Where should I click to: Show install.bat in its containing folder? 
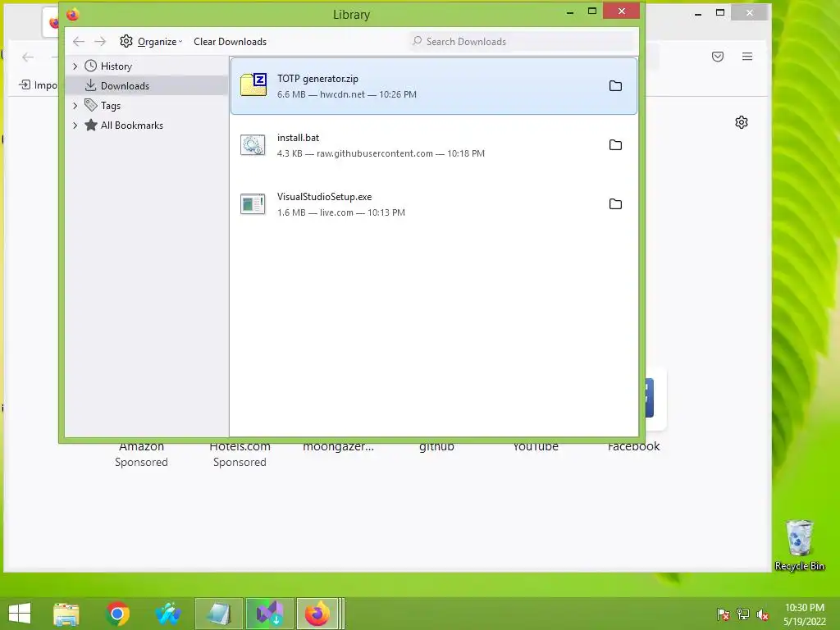tap(615, 144)
